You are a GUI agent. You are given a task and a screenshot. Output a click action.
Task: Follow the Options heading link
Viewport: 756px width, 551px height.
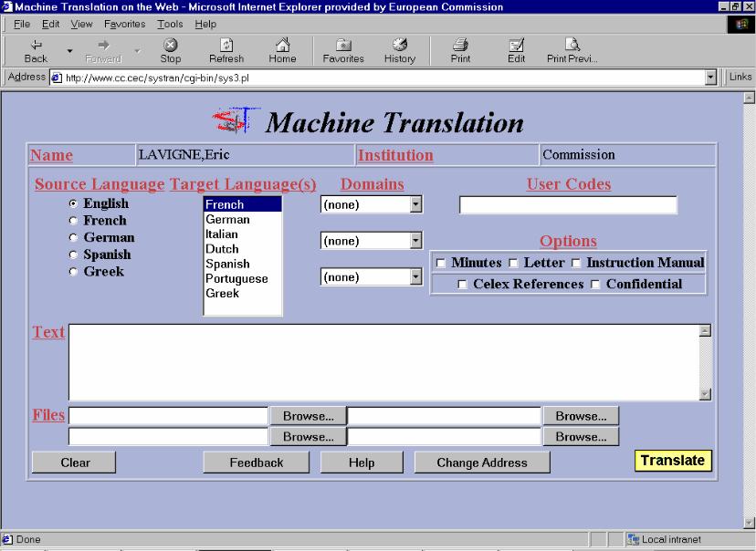(x=568, y=241)
